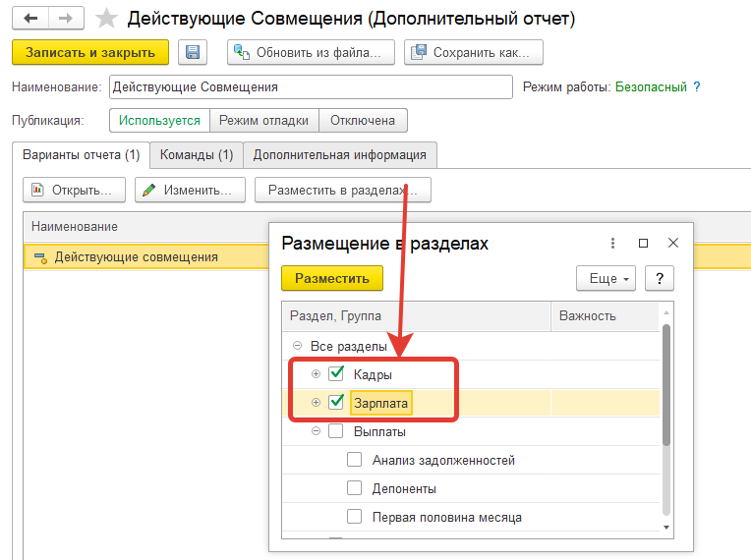751x560 pixels.
Task: Select the Анализ задолженностей row label
Action: (x=443, y=461)
